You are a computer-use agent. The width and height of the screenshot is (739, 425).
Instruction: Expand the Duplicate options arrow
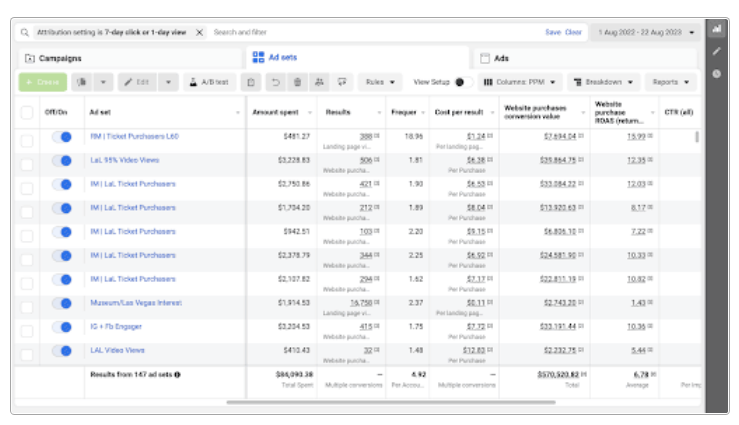[x=103, y=82]
